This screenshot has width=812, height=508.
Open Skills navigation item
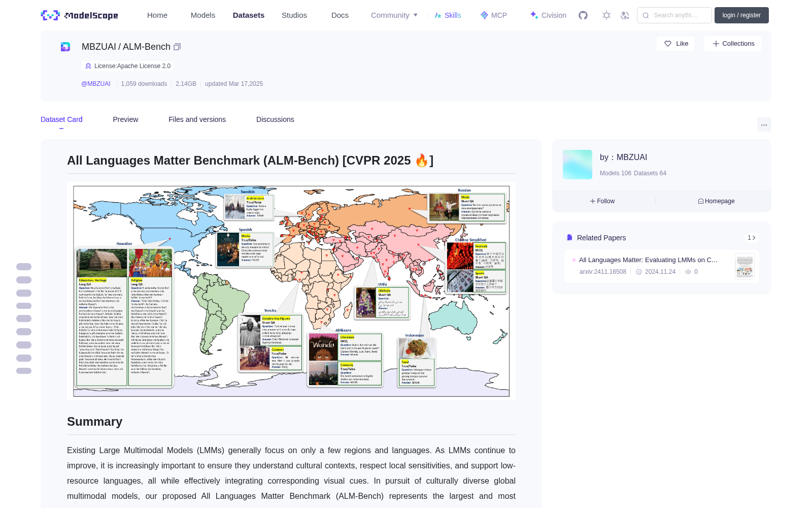click(448, 15)
